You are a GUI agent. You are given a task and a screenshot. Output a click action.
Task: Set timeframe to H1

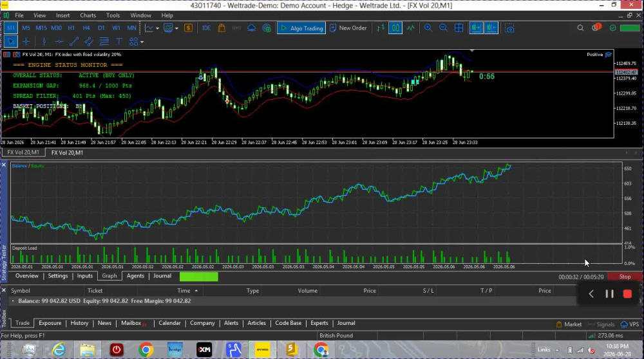[71, 28]
